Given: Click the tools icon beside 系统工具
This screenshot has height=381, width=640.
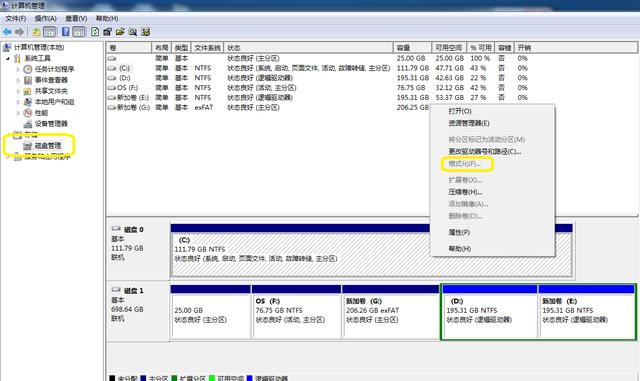Looking at the screenshot, I should (x=18, y=58).
